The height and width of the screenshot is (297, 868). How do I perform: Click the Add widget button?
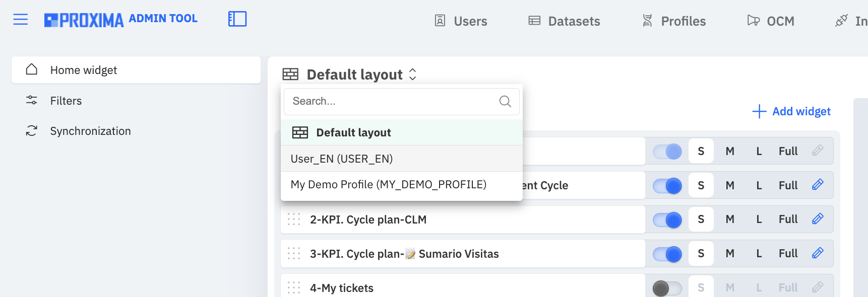tap(791, 111)
